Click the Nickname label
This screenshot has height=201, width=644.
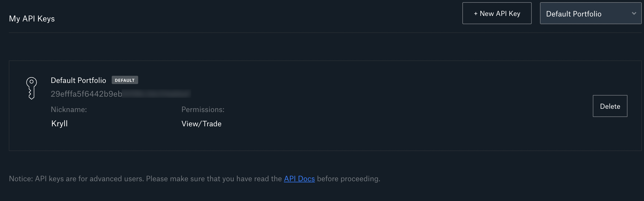point(69,110)
